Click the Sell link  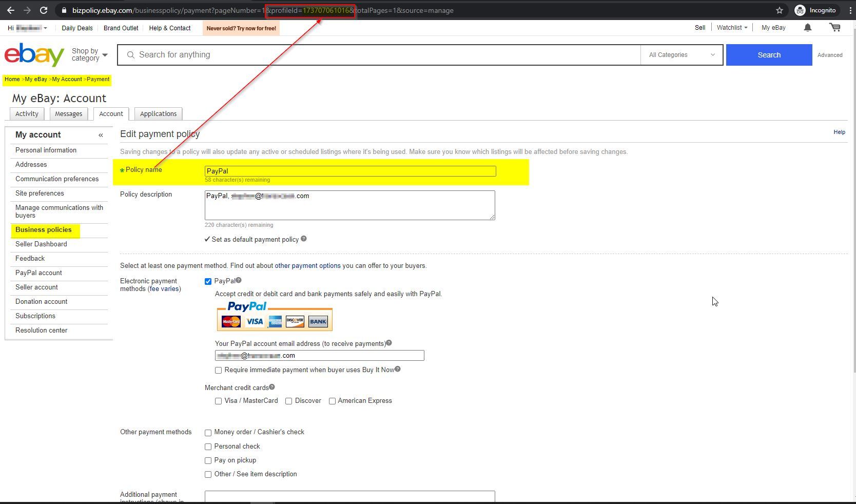click(700, 28)
